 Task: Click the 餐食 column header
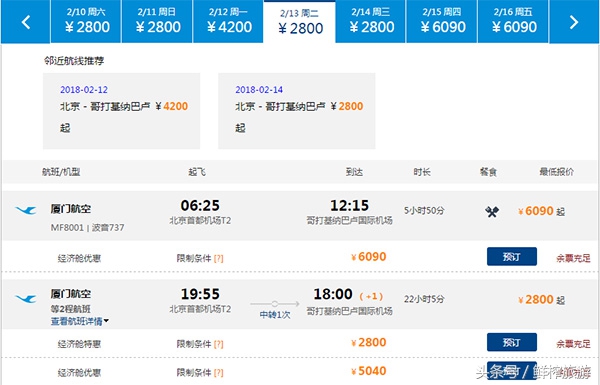coord(488,172)
